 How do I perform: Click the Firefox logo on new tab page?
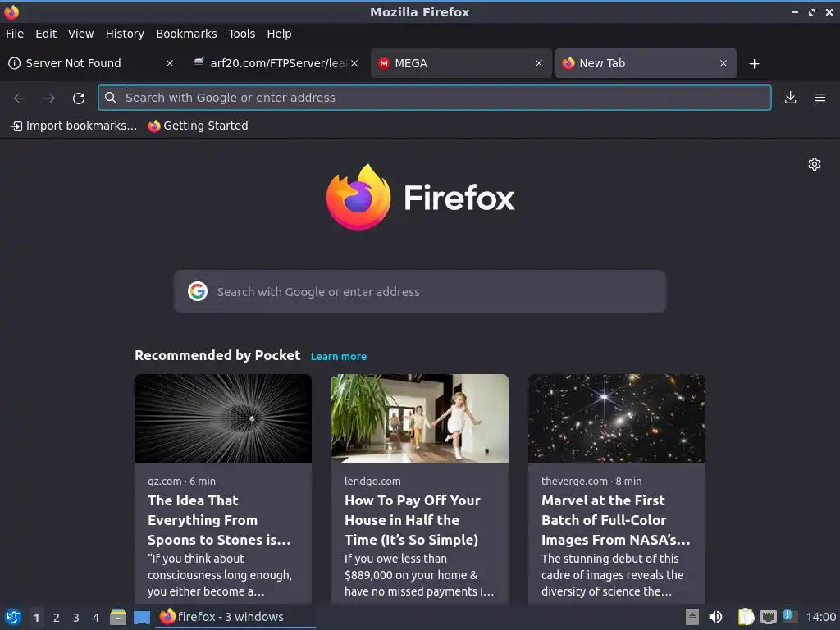click(x=358, y=197)
